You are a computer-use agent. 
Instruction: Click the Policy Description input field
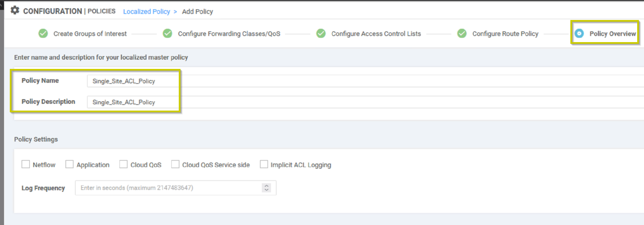click(365, 102)
